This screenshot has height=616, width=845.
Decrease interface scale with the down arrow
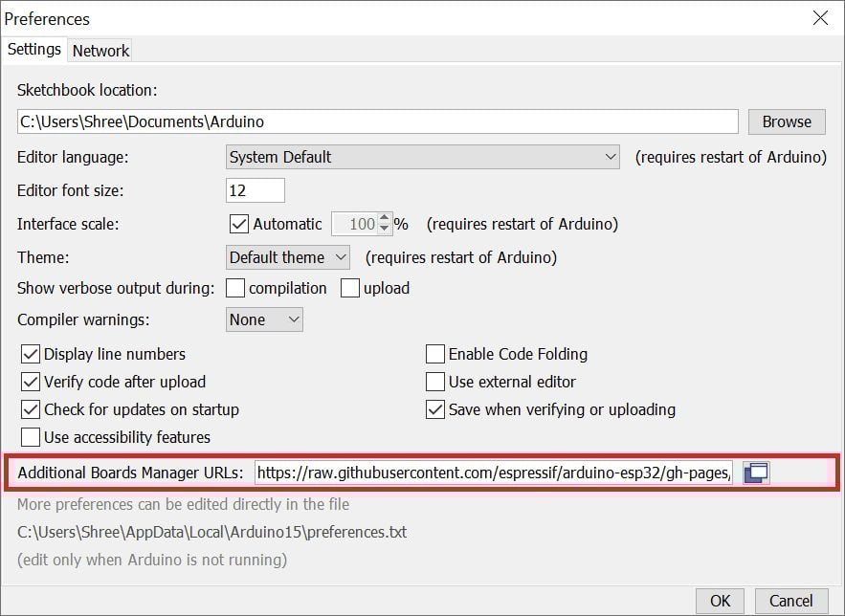pos(383,229)
